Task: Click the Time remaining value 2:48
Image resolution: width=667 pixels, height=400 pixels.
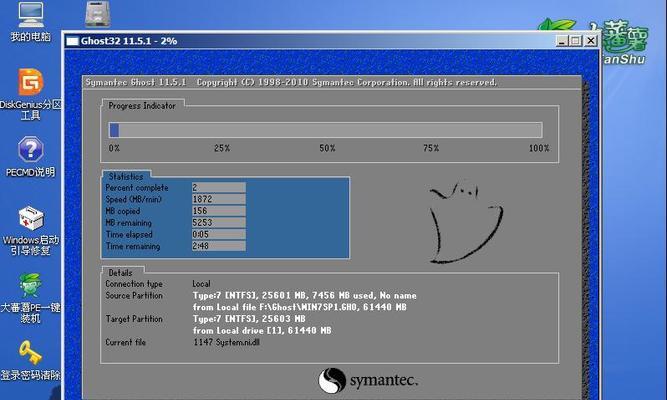Action: click(219, 246)
